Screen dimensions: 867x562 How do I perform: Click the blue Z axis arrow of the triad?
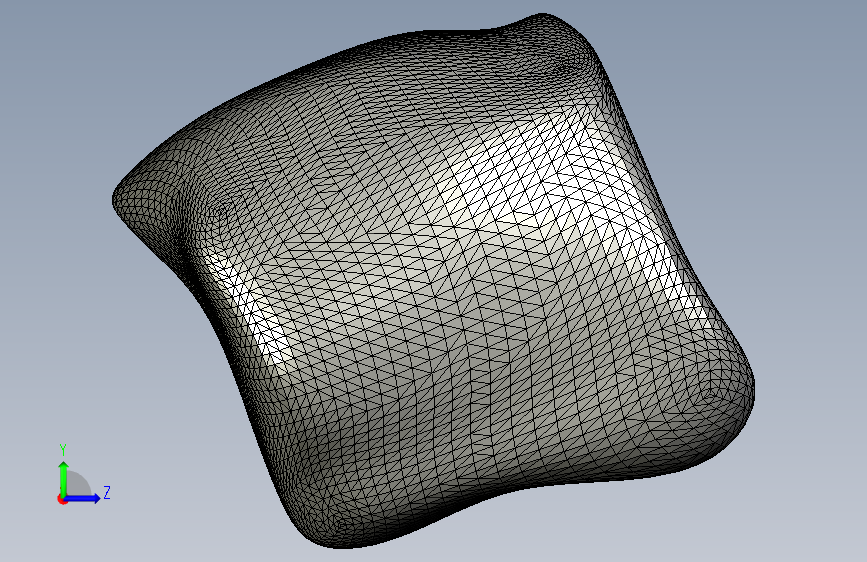click(x=83, y=498)
